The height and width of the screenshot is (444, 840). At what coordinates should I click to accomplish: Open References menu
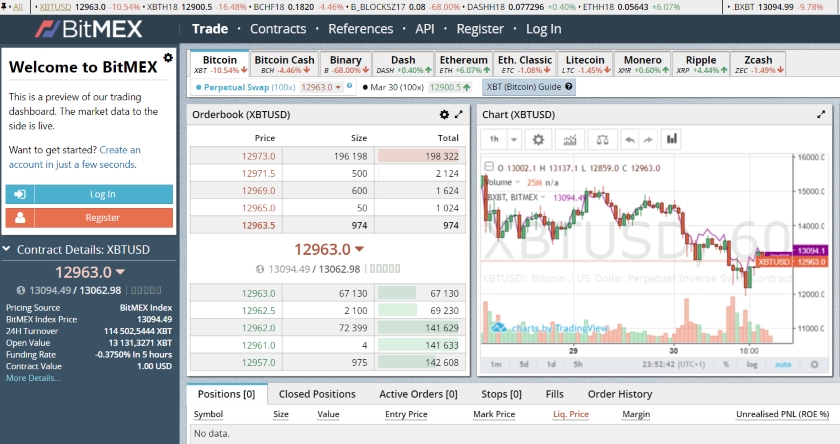[x=361, y=29]
